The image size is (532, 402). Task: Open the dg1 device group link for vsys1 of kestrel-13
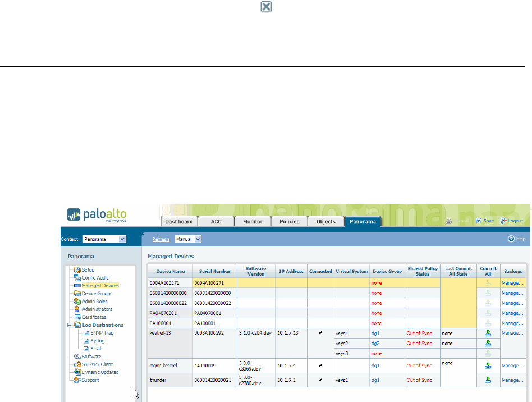[x=375, y=334]
